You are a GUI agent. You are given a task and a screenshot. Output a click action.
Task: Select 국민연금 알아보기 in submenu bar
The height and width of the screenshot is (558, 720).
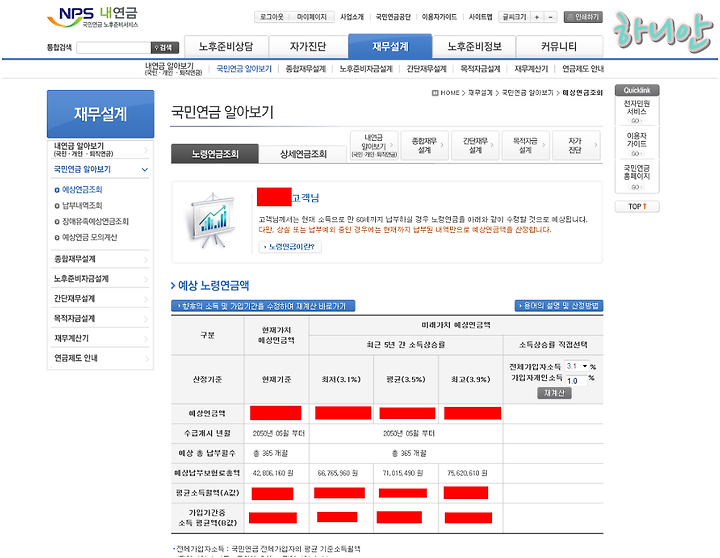point(244,69)
